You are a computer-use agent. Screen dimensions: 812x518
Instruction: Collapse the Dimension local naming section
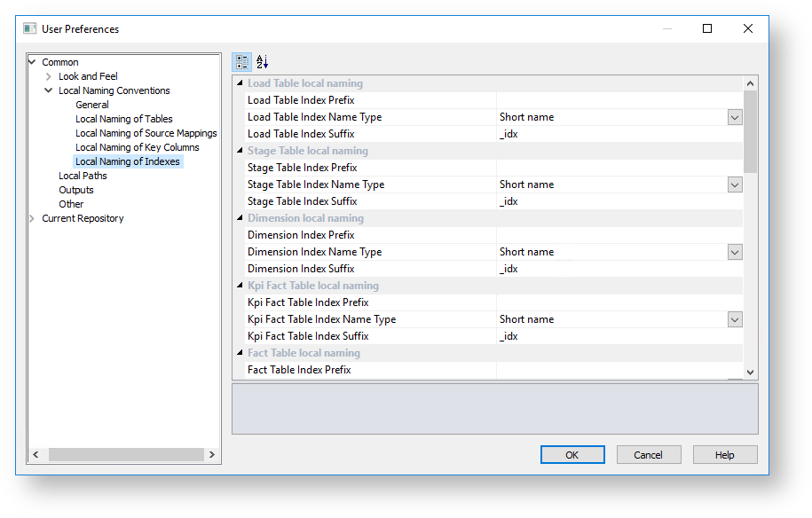coord(240,218)
